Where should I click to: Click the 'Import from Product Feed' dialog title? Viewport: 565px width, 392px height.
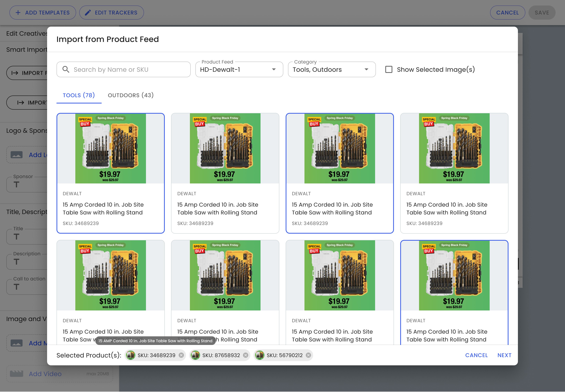tap(108, 39)
